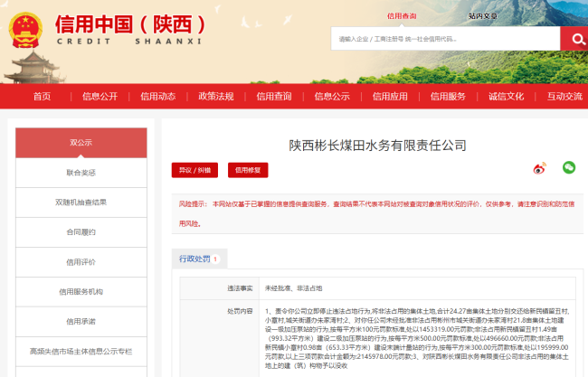Select 双公示 in the sidebar
The height and width of the screenshot is (377, 588).
(81, 143)
